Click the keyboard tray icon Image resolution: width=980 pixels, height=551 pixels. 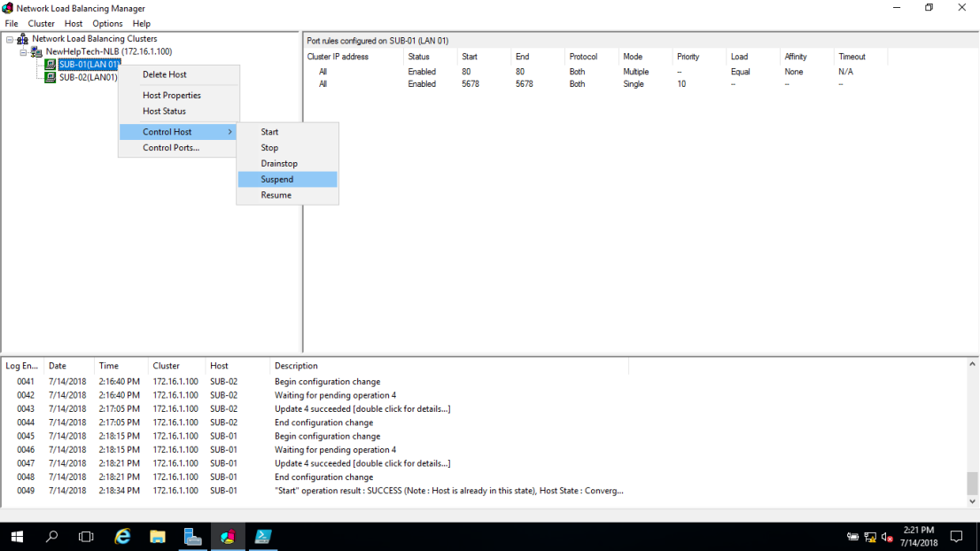click(x=852, y=537)
